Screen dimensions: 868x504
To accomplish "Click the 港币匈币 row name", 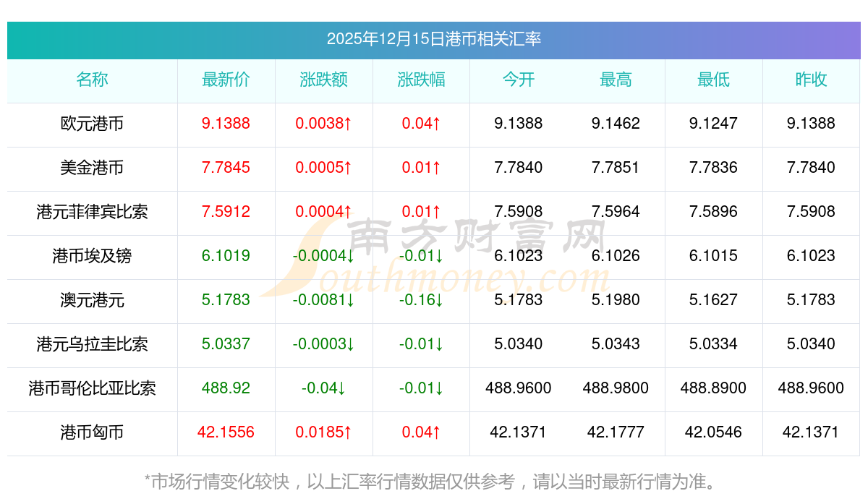I will pos(92,432).
